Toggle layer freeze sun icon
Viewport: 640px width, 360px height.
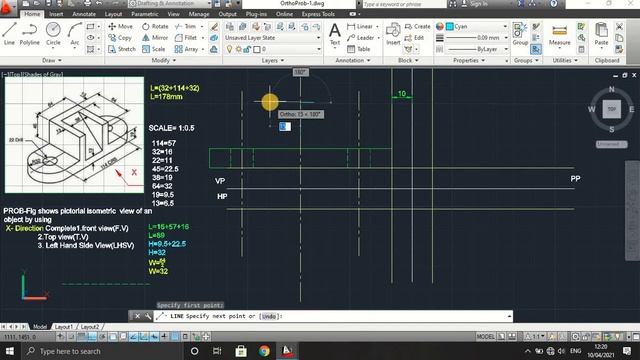pyautogui.click(x=238, y=49)
